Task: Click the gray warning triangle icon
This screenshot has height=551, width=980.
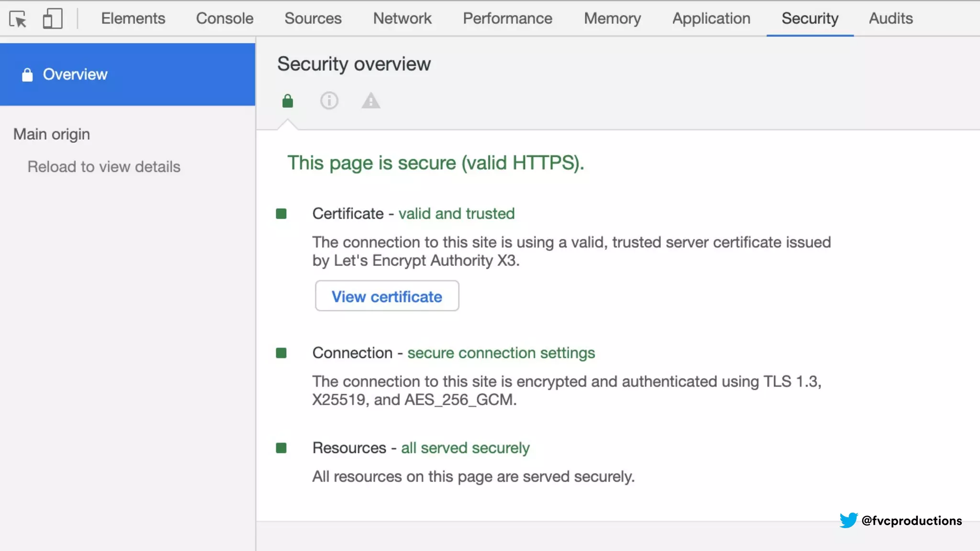Action: click(371, 101)
